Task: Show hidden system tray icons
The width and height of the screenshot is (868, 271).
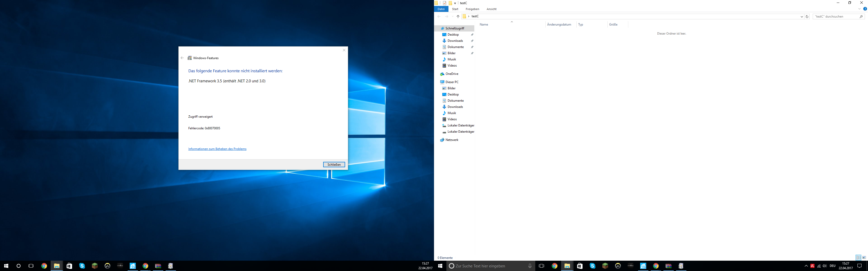Action: tap(806, 266)
